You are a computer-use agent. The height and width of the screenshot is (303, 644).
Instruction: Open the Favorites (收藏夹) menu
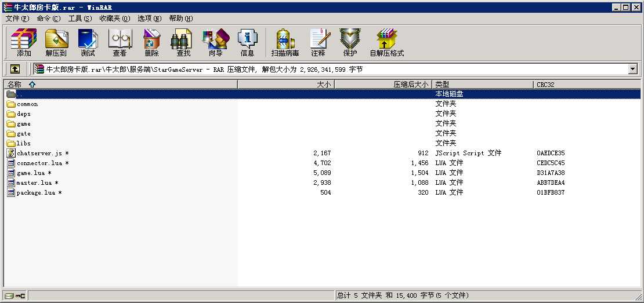[x=115, y=19]
